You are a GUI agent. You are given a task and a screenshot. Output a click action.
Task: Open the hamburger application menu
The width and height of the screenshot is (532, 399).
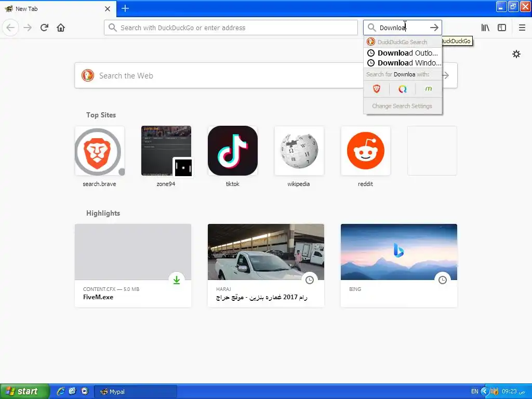pyautogui.click(x=522, y=28)
